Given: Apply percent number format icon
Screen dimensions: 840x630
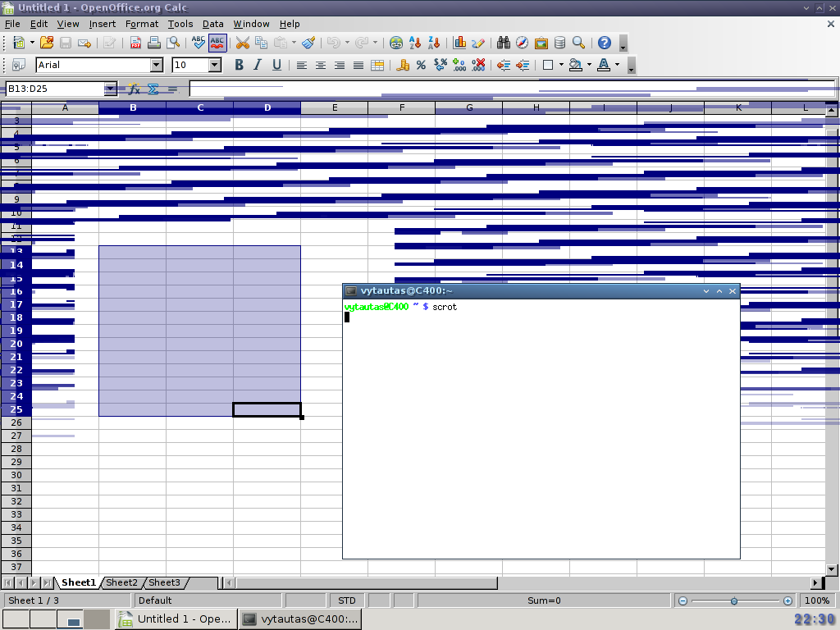Looking at the screenshot, I should click(421, 65).
